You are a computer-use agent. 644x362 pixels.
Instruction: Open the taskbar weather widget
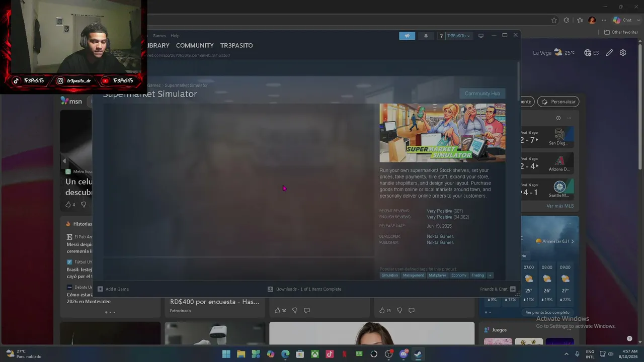pos(24,354)
